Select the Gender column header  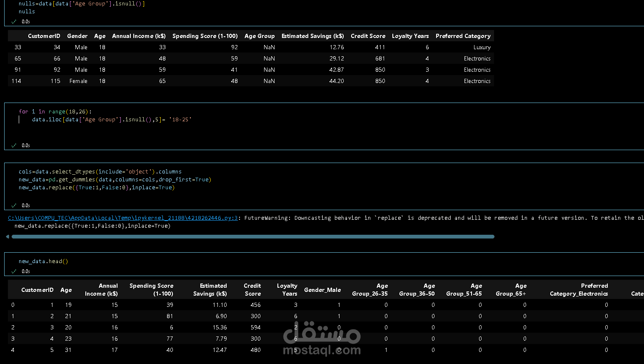click(77, 36)
